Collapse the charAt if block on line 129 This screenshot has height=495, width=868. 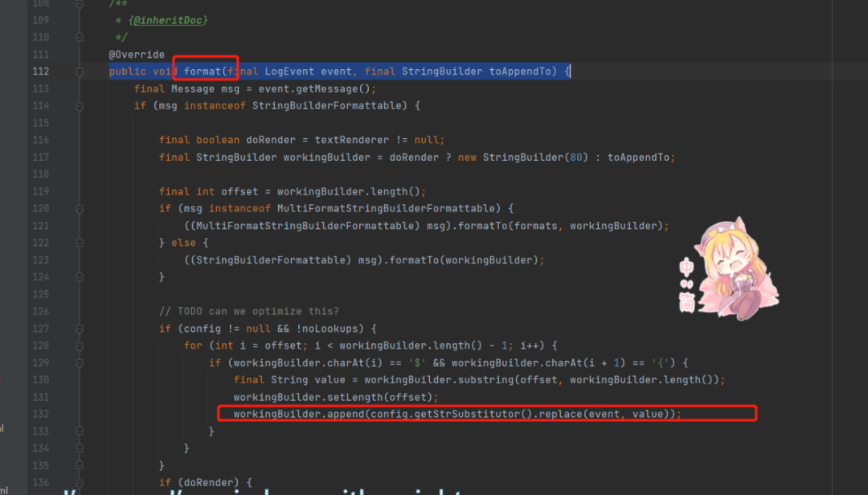click(x=80, y=364)
